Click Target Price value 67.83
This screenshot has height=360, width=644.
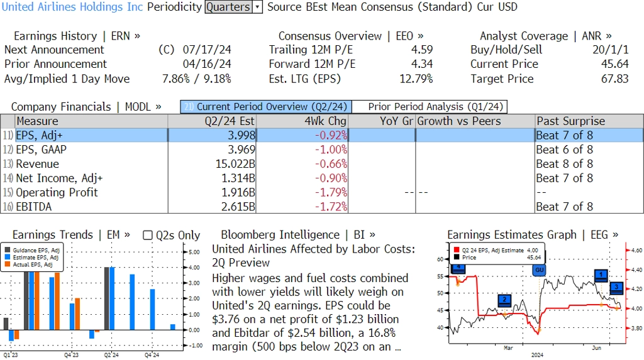coord(615,79)
